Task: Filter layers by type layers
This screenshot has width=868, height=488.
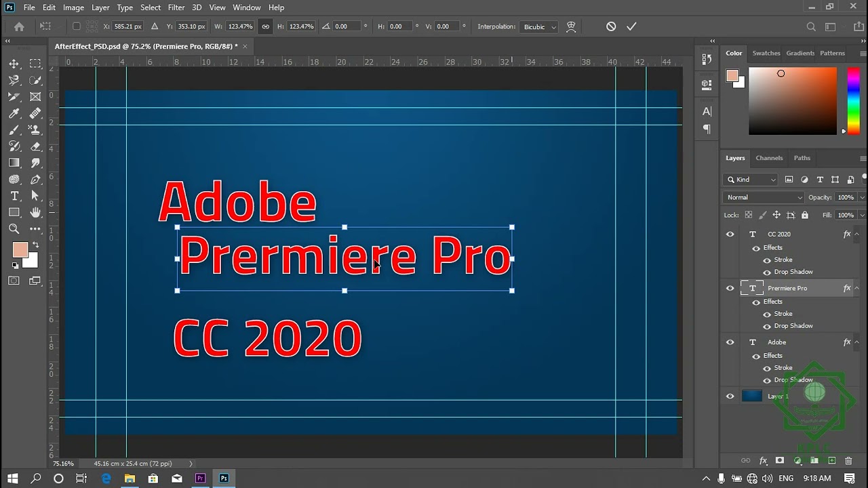Action: (820, 180)
